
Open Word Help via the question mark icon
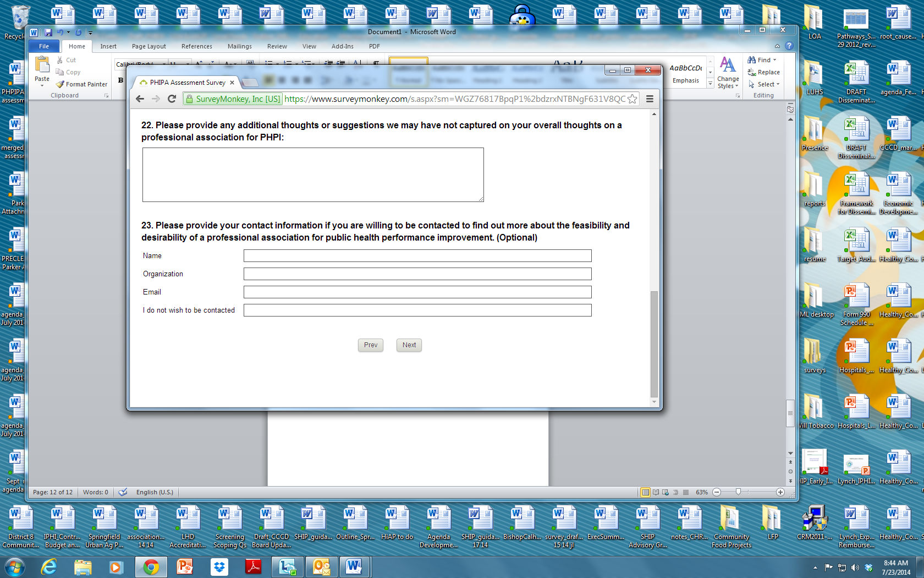click(789, 46)
